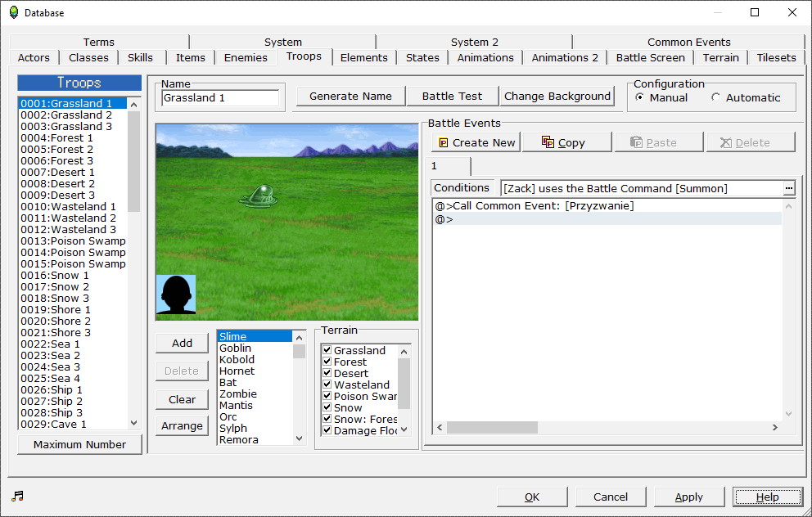Click Change Background button

pos(557,96)
